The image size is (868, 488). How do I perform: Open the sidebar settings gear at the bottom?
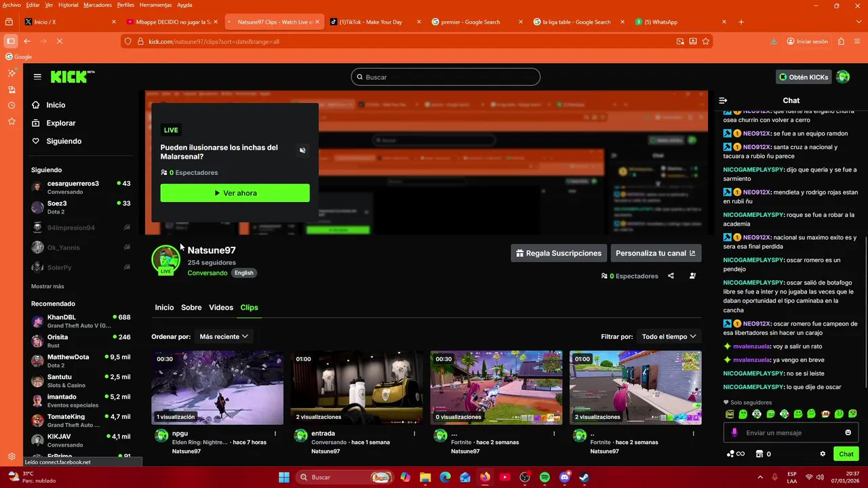click(12, 457)
